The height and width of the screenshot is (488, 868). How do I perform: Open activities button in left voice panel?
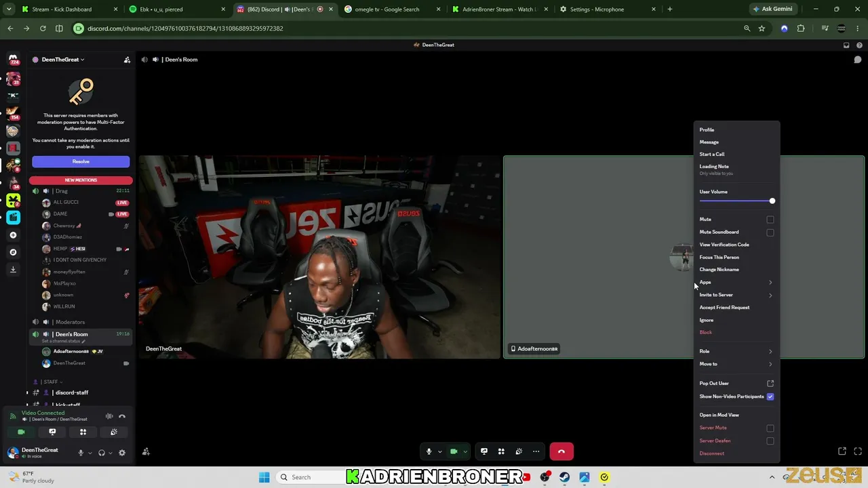coord(83,432)
